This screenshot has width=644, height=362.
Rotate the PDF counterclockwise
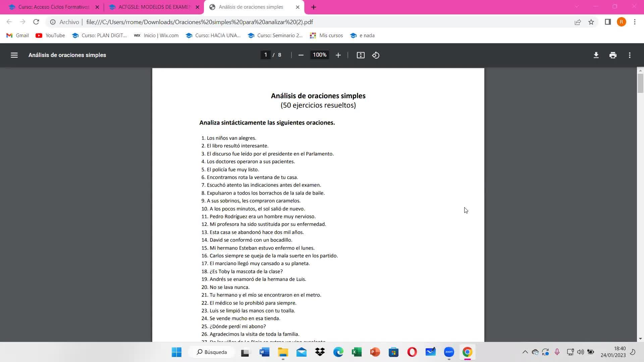pos(376,55)
